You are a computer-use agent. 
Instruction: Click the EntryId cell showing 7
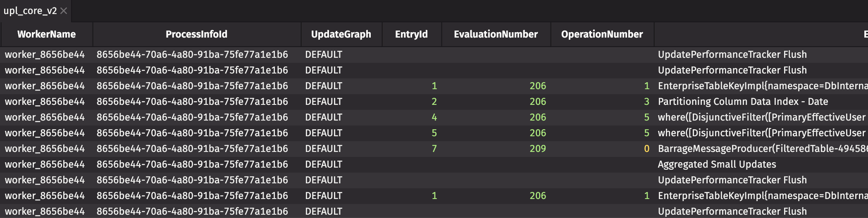[x=434, y=149]
